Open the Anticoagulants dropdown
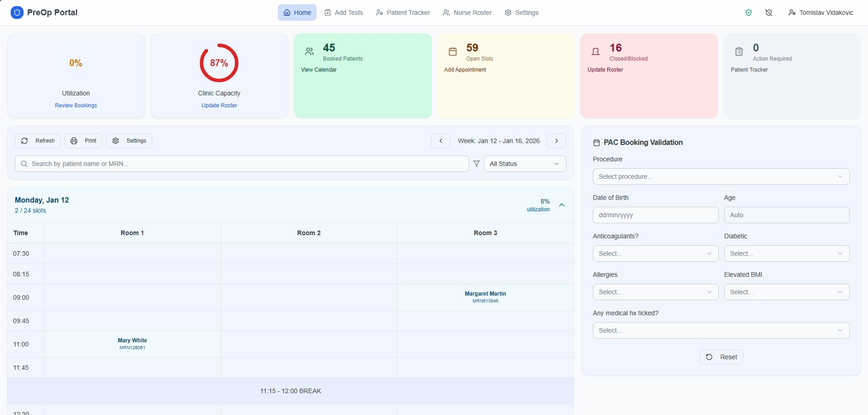868x415 pixels. [x=655, y=254]
